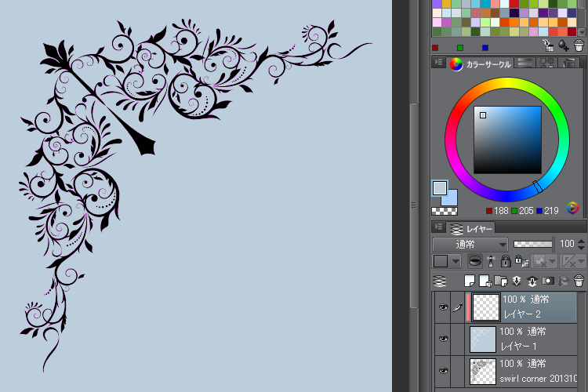The image size is (588, 392).
Task: Open the layer panel menu icon
Action: pyautogui.click(x=438, y=227)
